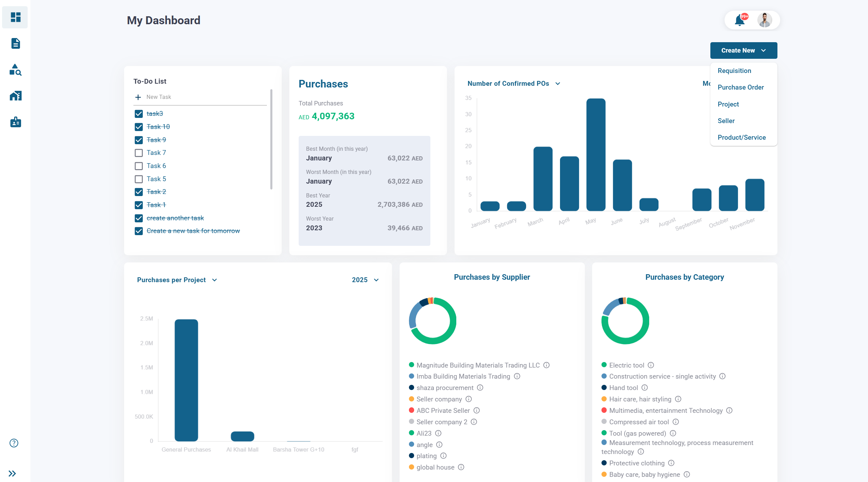The image size is (868, 482).
Task: Open the Dashboard icon in the left sidebar
Action: 15,17
